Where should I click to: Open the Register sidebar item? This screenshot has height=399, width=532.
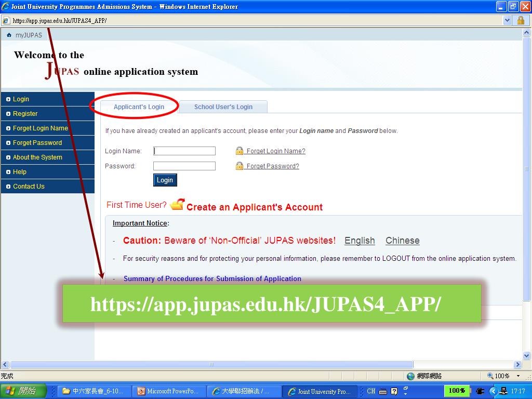coord(47,114)
